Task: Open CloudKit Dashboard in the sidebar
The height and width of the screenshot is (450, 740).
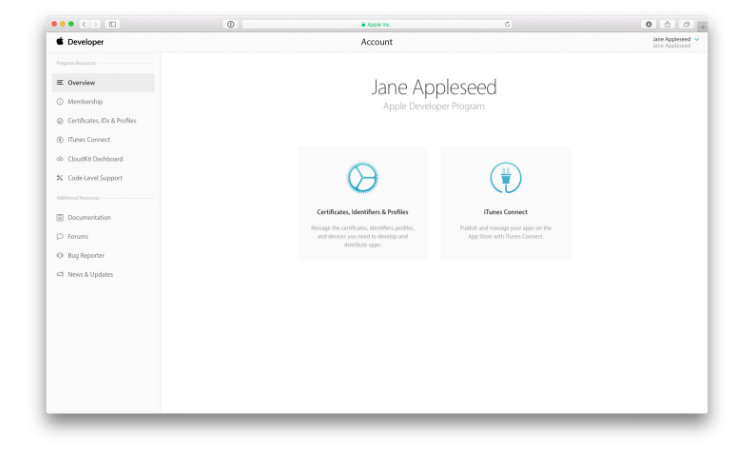Action: [95, 159]
